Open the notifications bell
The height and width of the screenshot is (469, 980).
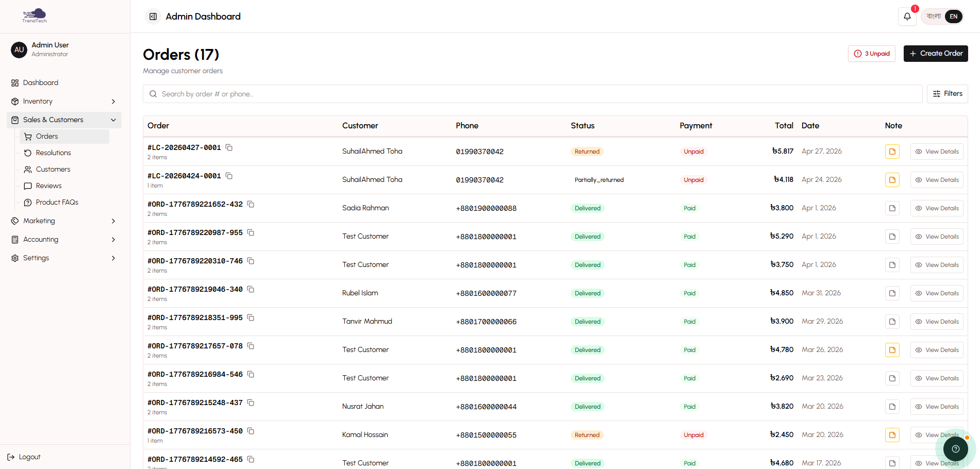pos(907,16)
